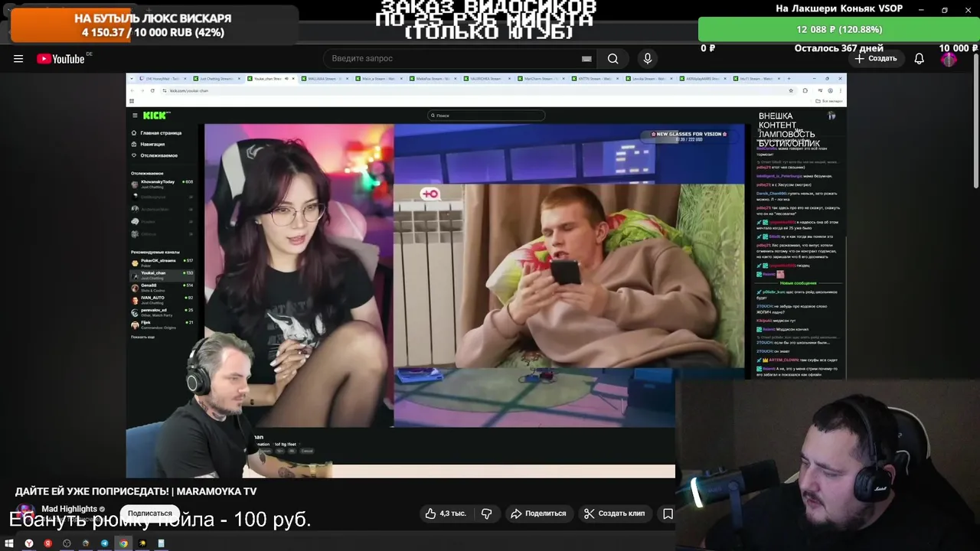Click the magnifier search button
Image resolution: width=980 pixels, height=551 pixels.
(612, 59)
